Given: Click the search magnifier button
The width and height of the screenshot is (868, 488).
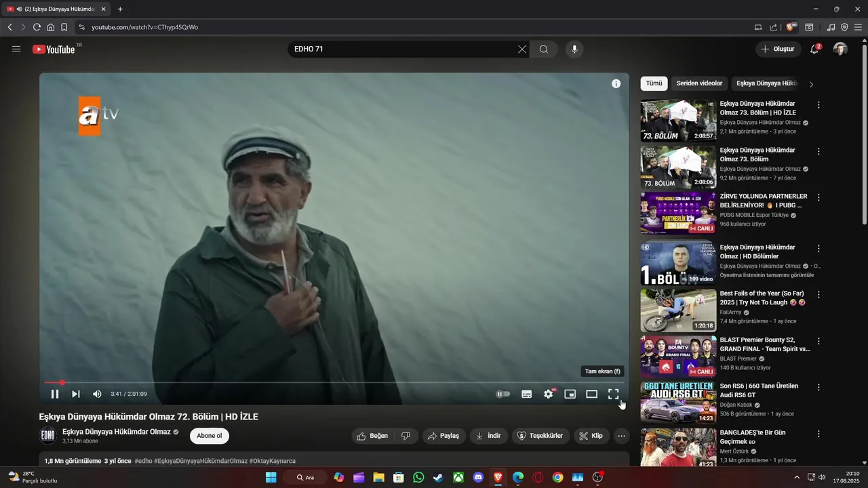Looking at the screenshot, I should [x=544, y=49].
